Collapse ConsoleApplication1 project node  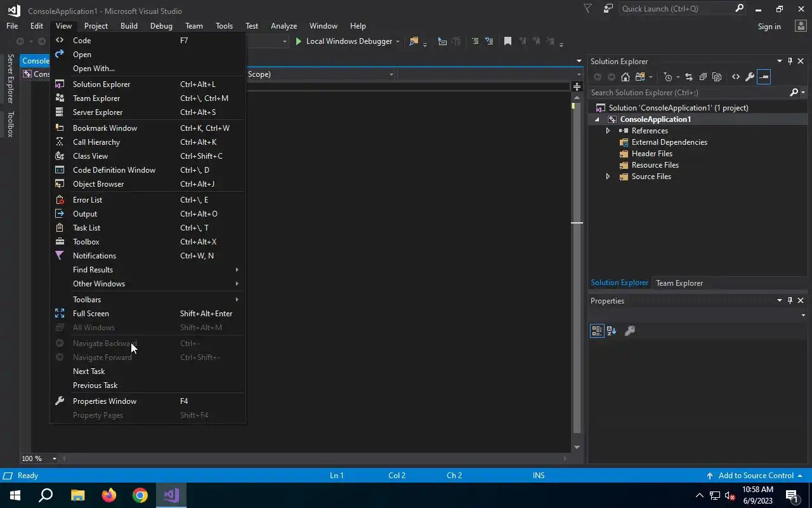pyautogui.click(x=597, y=119)
